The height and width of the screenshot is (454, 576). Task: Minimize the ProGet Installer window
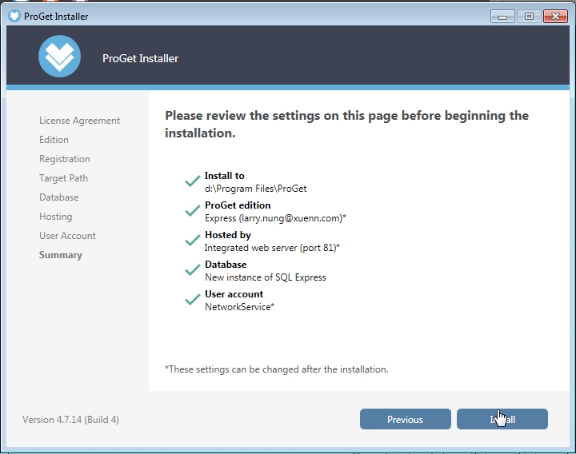(502, 17)
